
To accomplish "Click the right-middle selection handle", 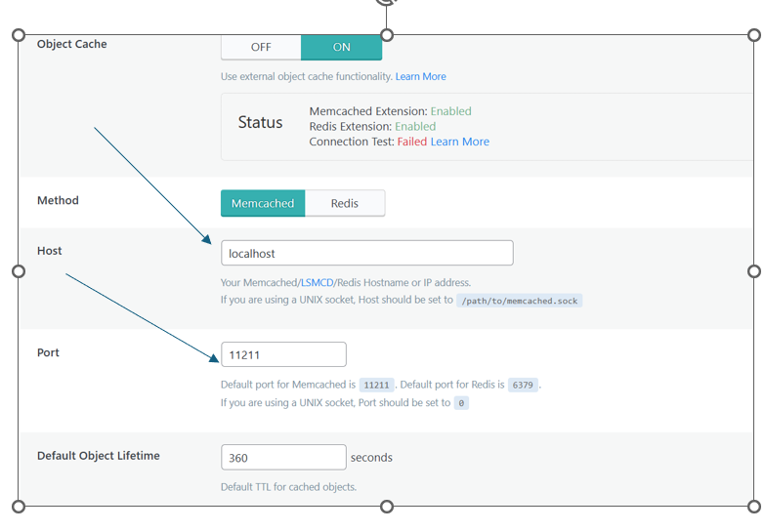I will coord(754,271).
